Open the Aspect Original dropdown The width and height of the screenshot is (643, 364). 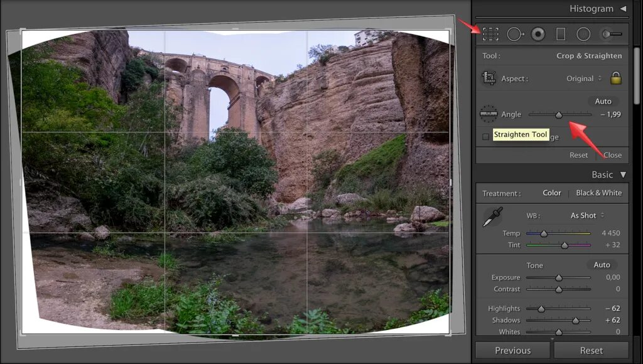click(x=584, y=78)
